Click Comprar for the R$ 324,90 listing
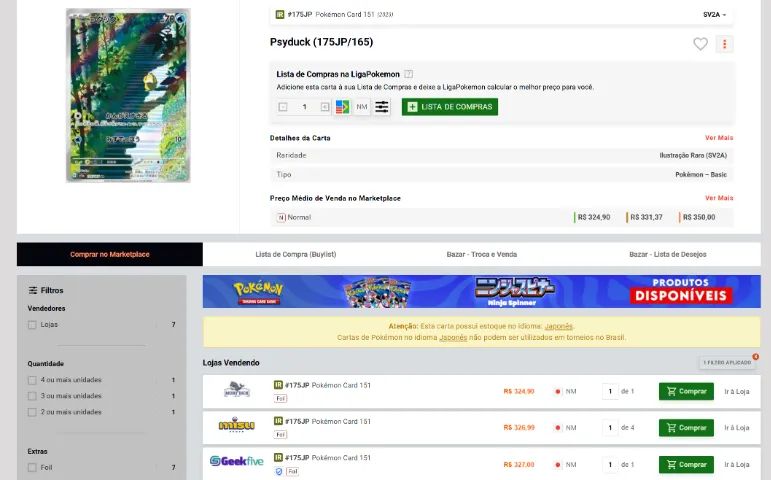This screenshot has height=480, width=771. pos(686,391)
